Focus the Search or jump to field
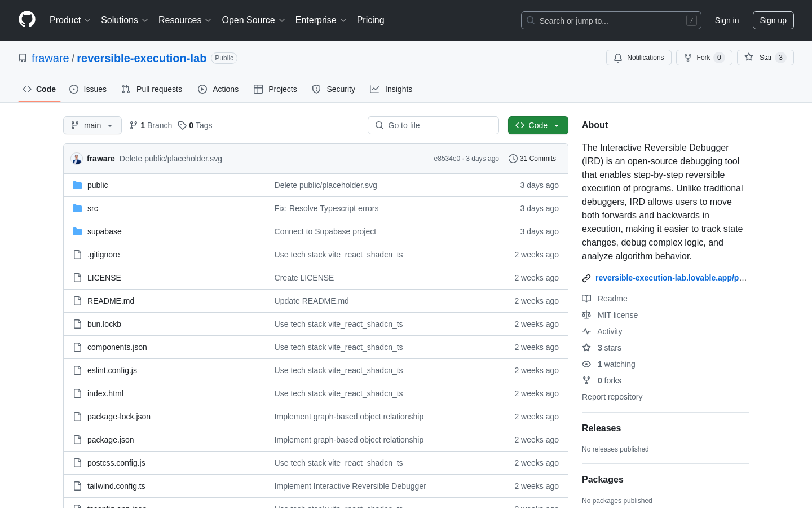The image size is (812, 508). [611, 20]
